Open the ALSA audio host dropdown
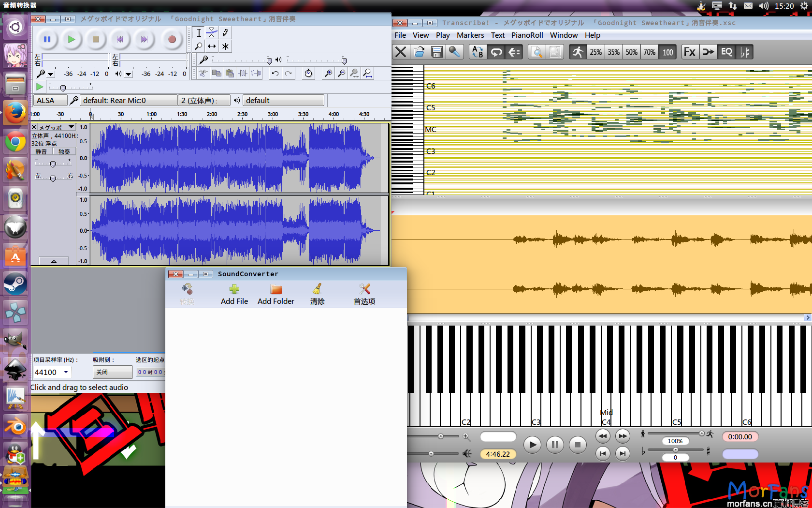The height and width of the screenshot is (508, 812). [50, 100]
